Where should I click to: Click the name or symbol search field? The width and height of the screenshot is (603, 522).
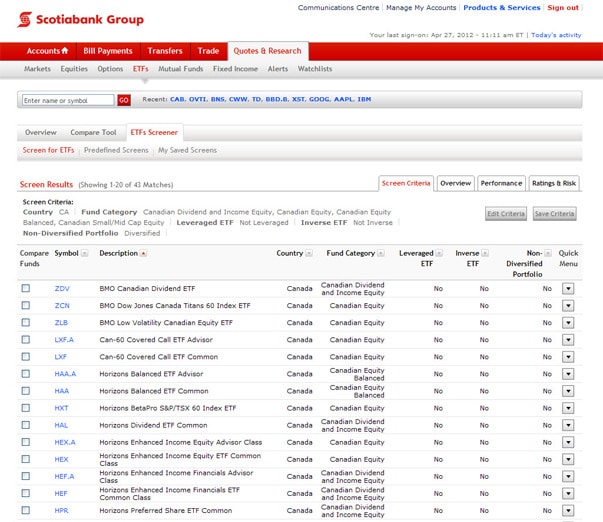(68, 100)
